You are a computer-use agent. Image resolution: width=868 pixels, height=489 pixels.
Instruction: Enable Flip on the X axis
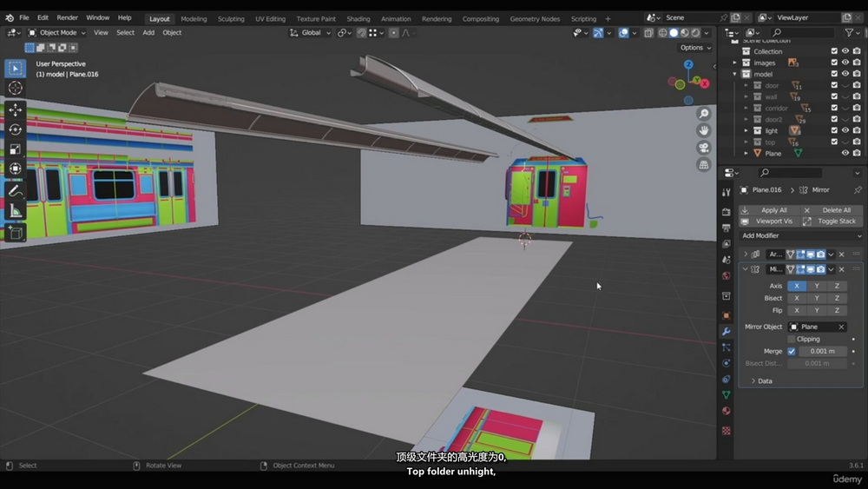click(797, 310)
